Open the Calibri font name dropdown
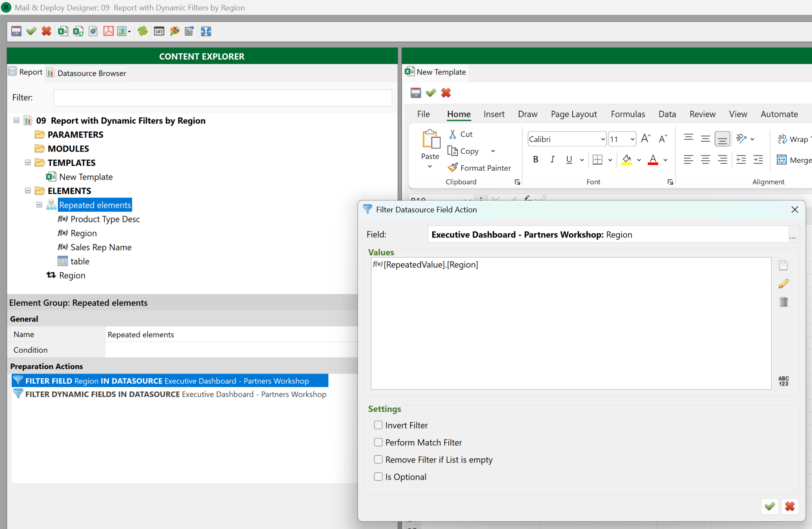Viewport: 812px width, 529px height. (x=603, y=139)
